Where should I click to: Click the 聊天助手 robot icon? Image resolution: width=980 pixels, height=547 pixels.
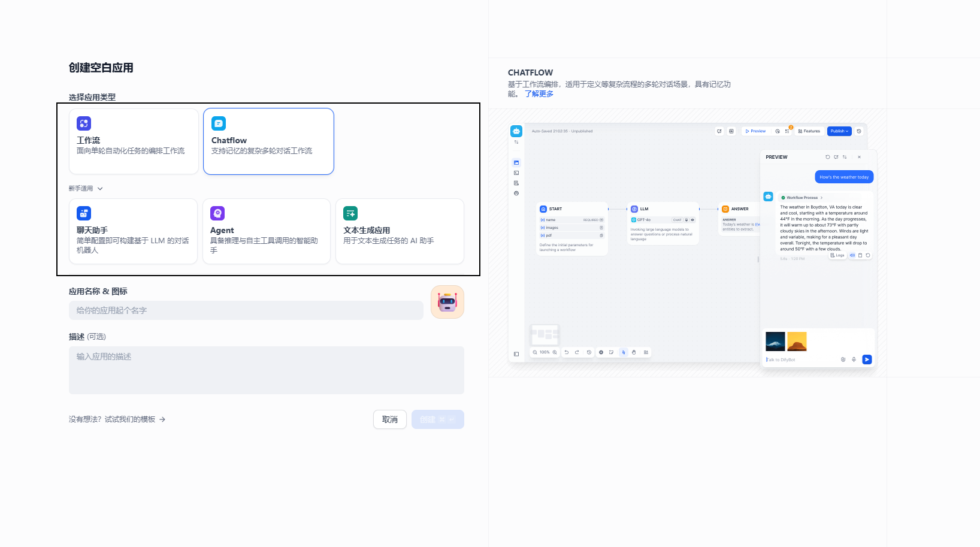click(x=84, y=213)
